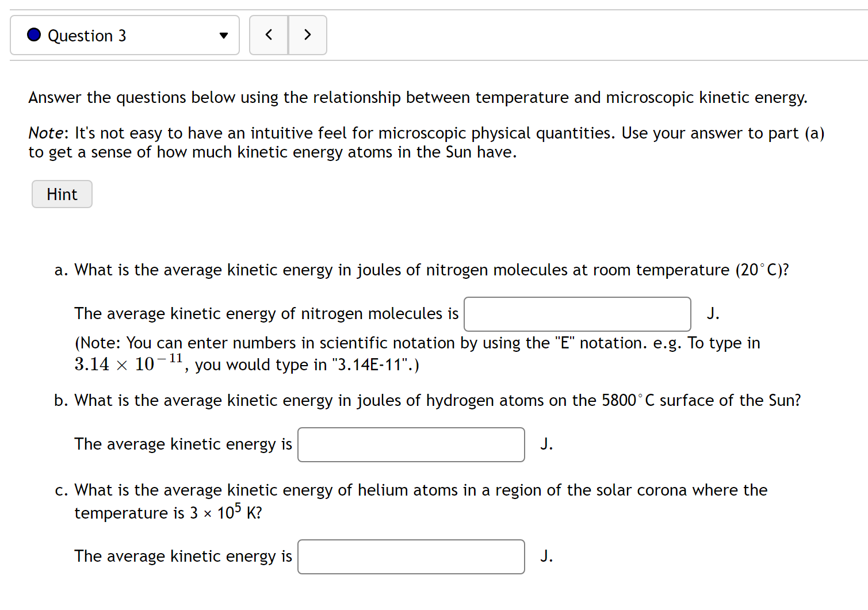The height and width of the screenshot is (610, 868).
Task: Click the Question 3 label
Action: [x=87, y=35]
